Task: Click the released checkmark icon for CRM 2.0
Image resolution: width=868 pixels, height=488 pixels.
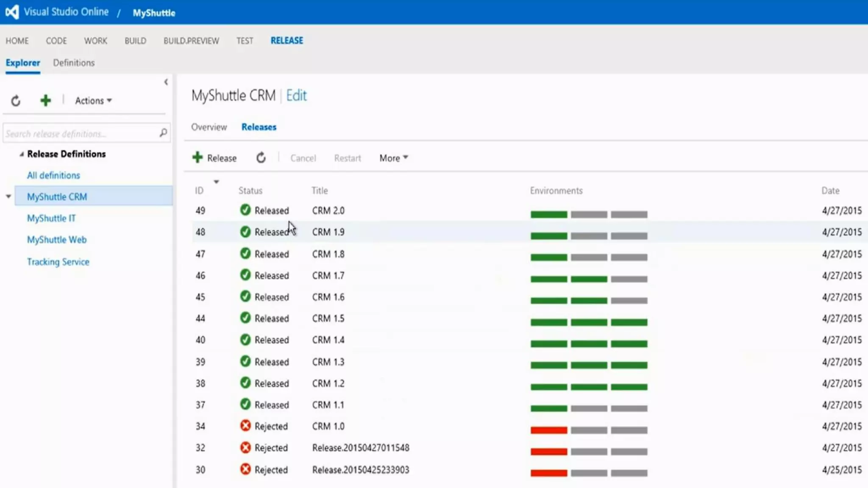Action: pyautogui.click(x=245, y=210)
